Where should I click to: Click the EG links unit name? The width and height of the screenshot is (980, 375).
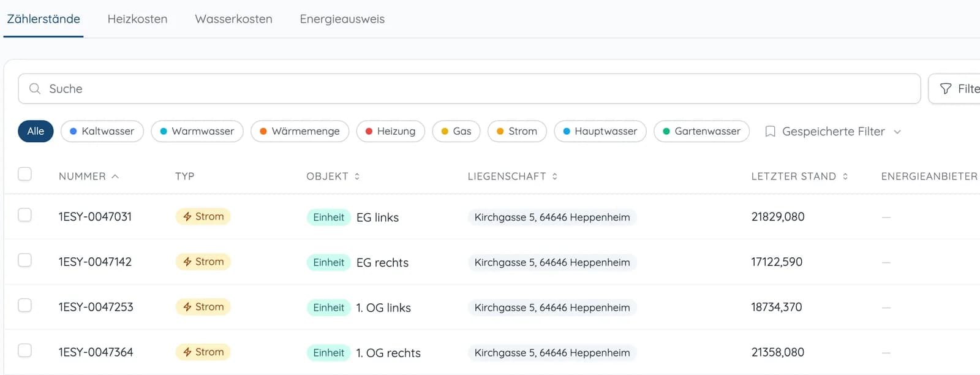coord(377,218)
